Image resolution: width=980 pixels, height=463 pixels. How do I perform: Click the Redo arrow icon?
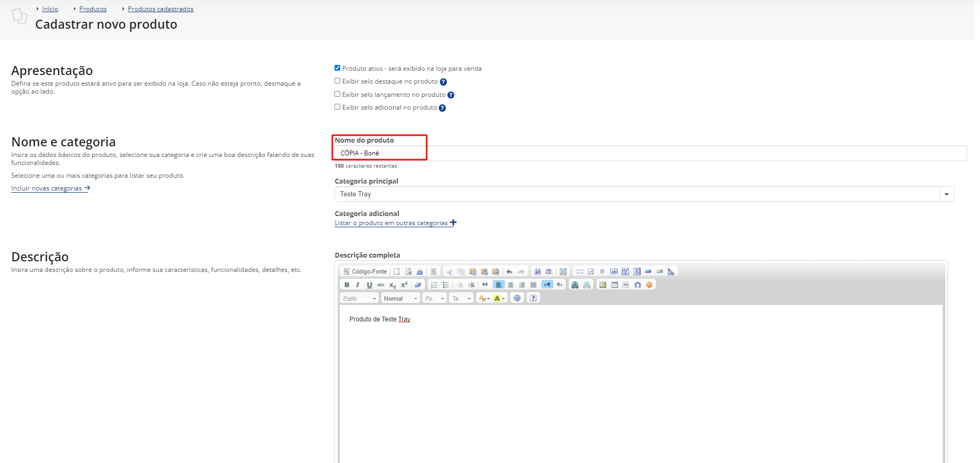coord(521,271)
